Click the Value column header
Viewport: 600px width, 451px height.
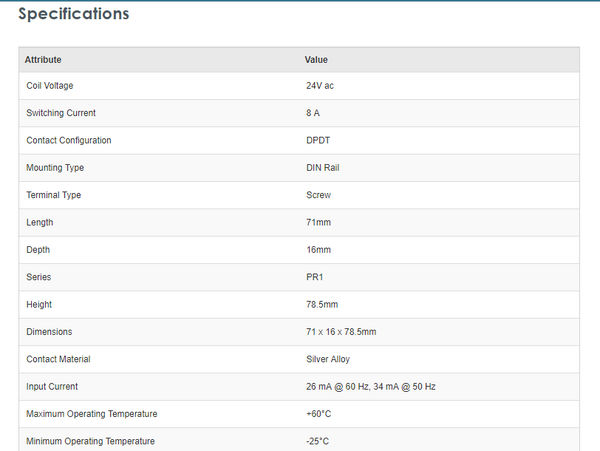pyautogui.click(x=316, y=60)
